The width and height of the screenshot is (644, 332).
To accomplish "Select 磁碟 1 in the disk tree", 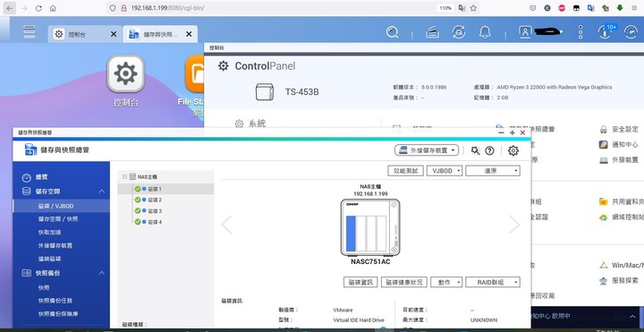I will [x=166, y=189].
